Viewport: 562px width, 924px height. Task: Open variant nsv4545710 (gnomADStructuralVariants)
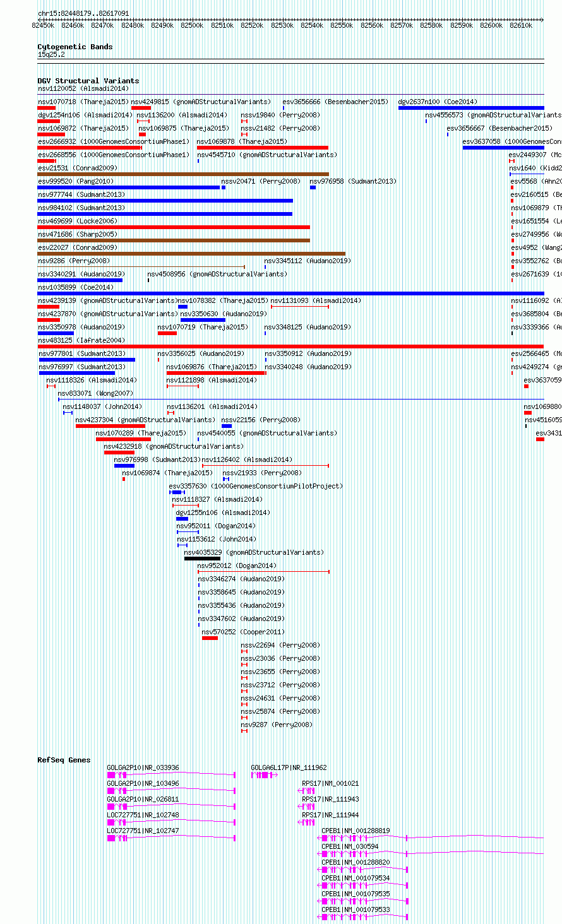pyautogui.click(x=266, y=155)
